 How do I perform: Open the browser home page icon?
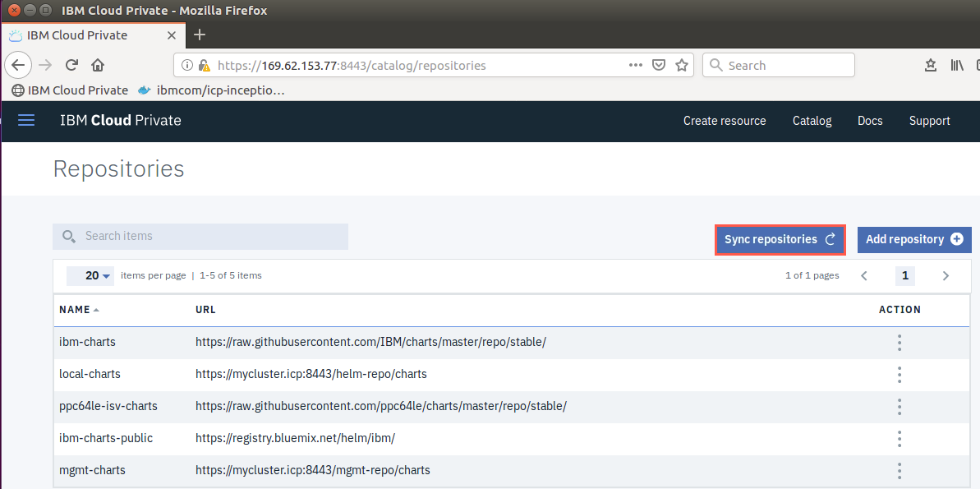coord(98,65)
